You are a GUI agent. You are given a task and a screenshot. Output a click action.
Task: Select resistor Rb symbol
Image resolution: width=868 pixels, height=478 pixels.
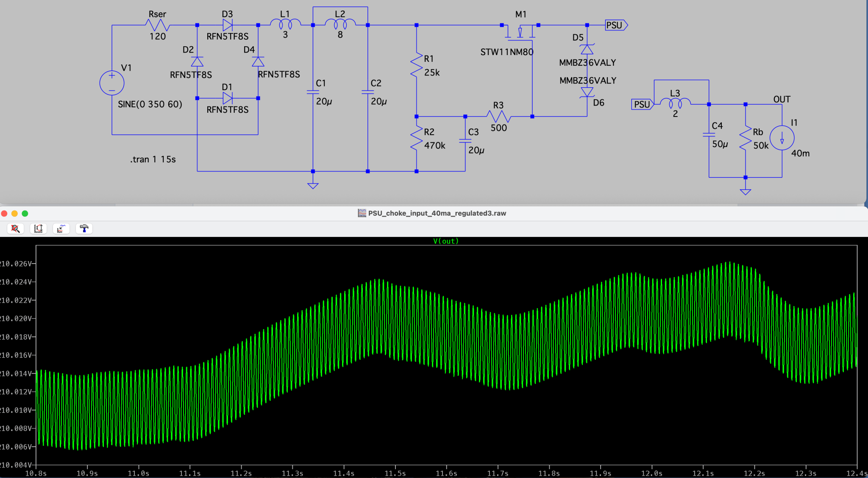(745, 138)
